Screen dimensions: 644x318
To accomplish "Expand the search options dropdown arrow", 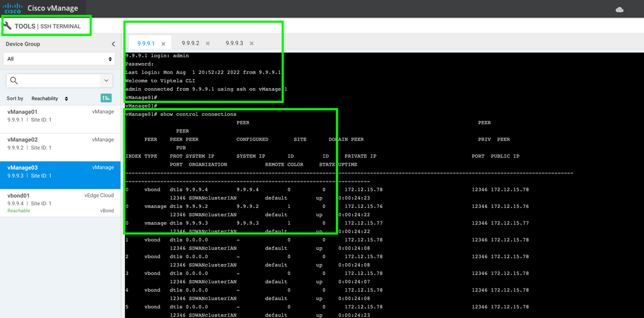I will tap(106, 81).
